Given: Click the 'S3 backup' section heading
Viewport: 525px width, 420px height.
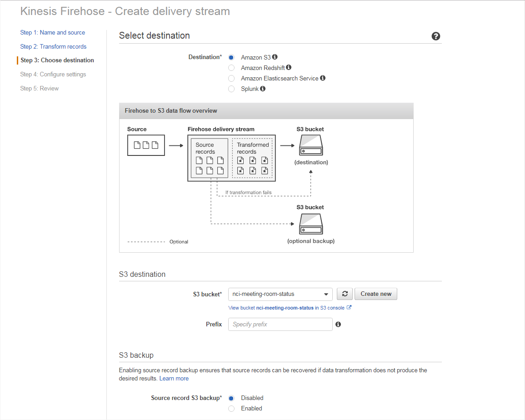Looking at the screenshot, I should coord(136,355).
